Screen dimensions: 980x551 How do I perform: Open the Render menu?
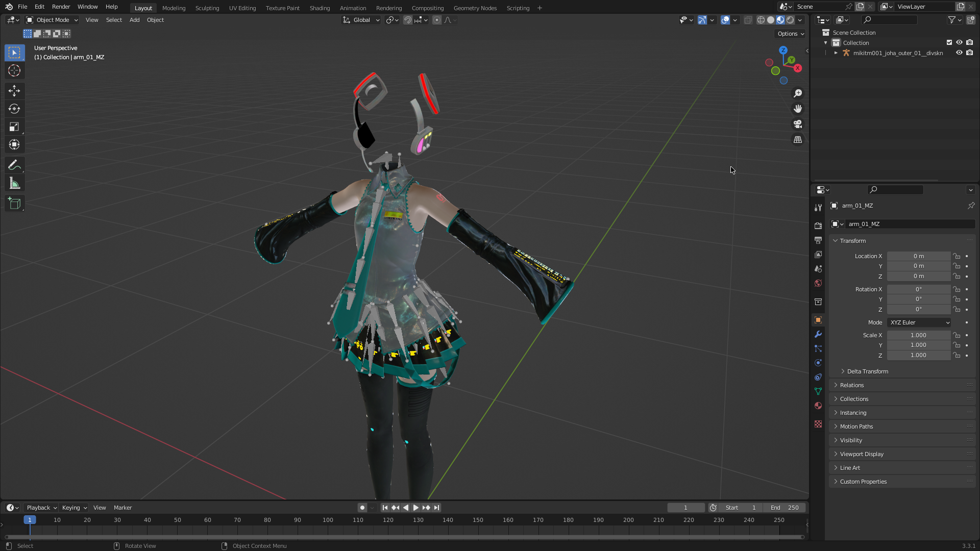coord(61,7)
